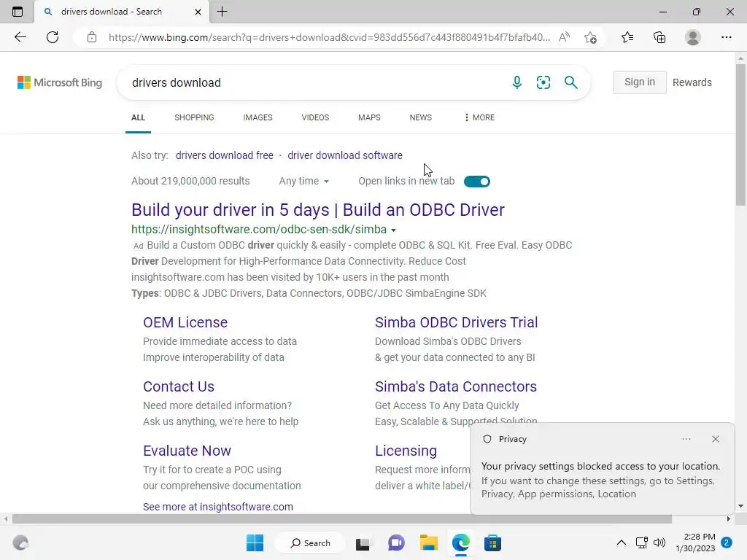
Task: Open 'Build your driver in 5 days' result
Action: (x=318, y=209)
